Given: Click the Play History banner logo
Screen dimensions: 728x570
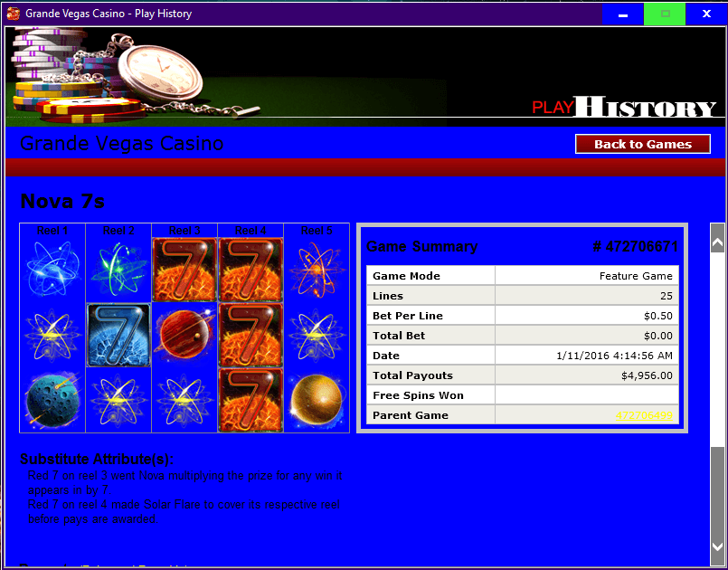Looking at the screenshot, I should [624, 107].
